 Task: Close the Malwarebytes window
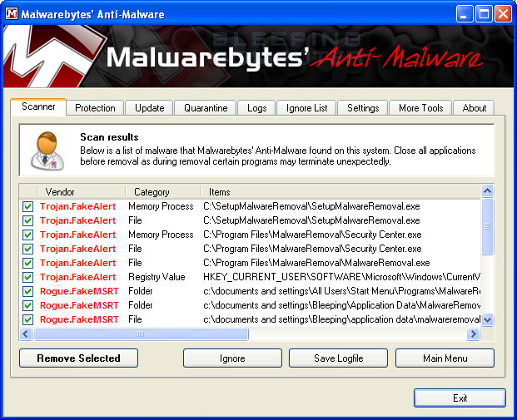pos(503,14)
